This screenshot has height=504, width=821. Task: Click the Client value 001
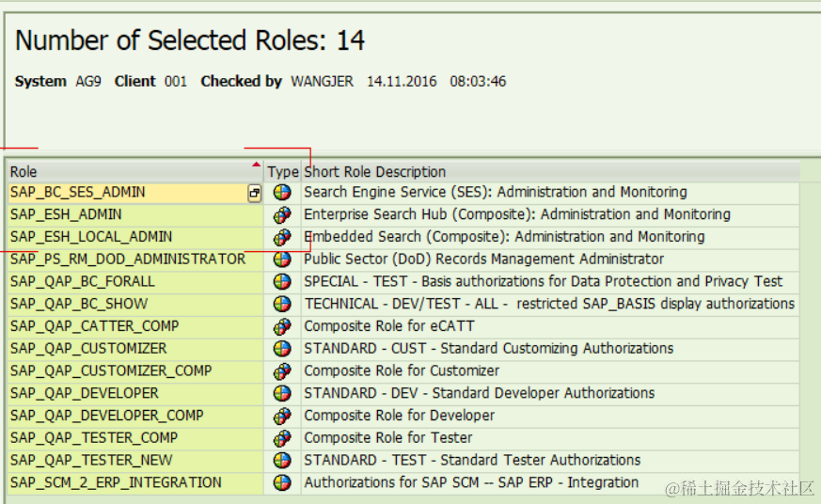176,82
